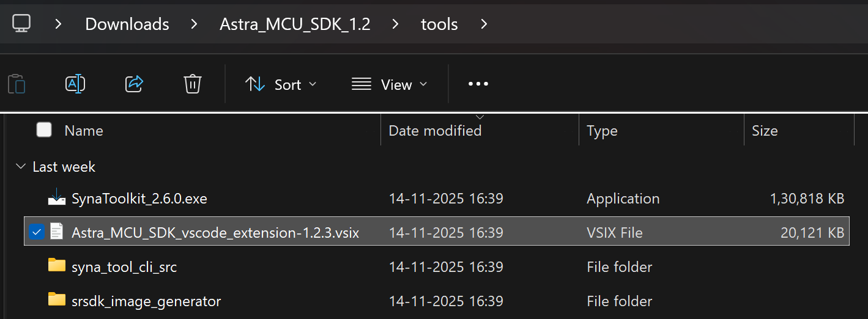868x319 pixels.
Task: Collapse the Last week group
Action: coord(21,167)
